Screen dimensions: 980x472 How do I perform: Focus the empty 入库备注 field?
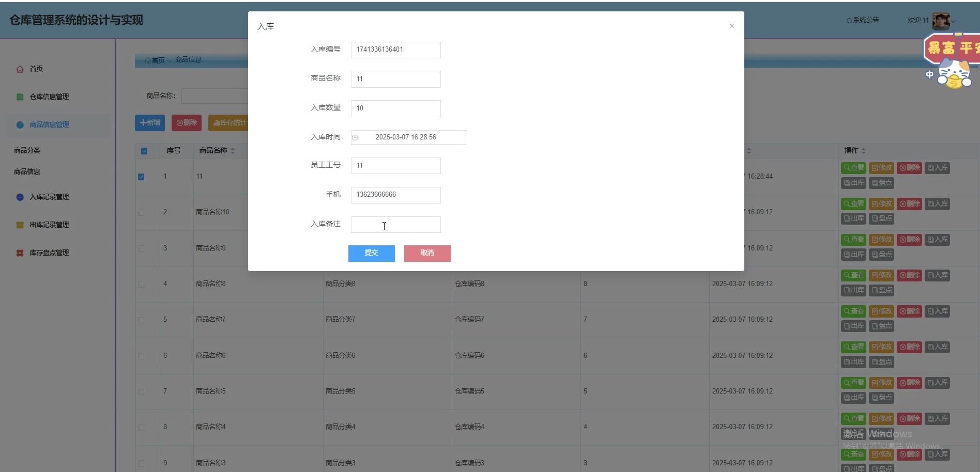coord(396,225)
